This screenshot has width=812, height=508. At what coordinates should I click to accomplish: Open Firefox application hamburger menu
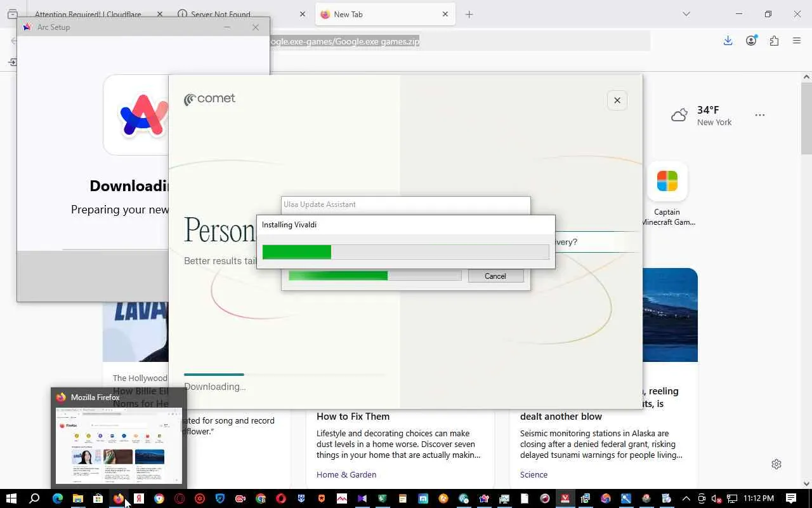797,41
